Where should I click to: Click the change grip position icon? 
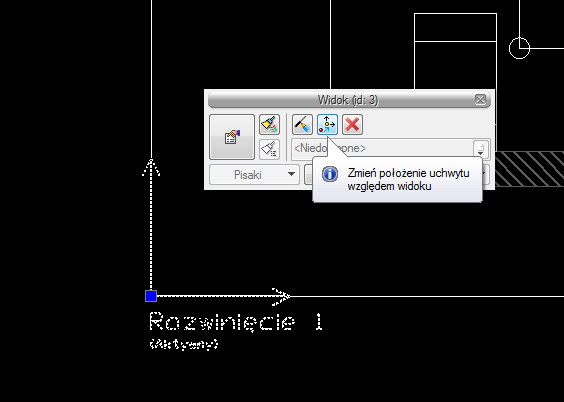tap(327, 124)
